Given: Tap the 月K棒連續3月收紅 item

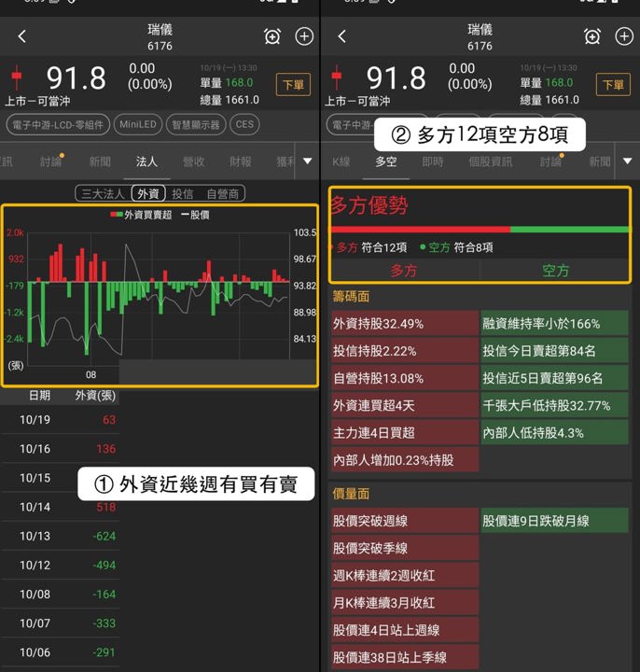Looking at the screenshot, I should [405, 603].
